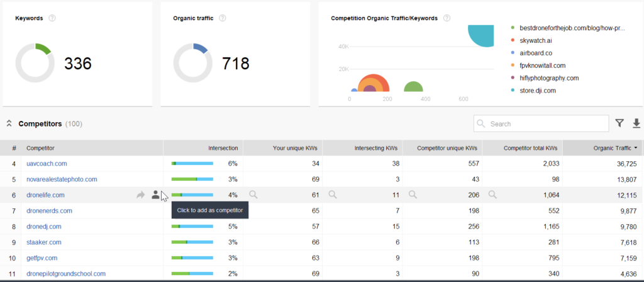Click competitor total KWs value 1,165

point(550,227)
